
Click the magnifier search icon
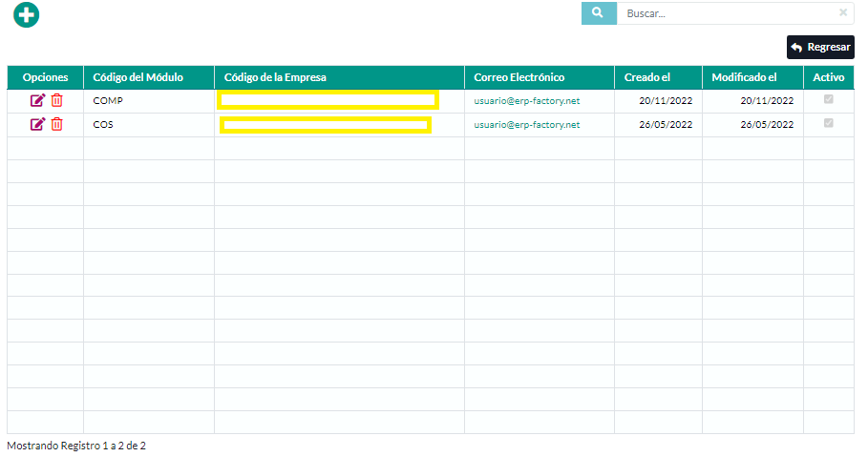[x=599, y=13]
